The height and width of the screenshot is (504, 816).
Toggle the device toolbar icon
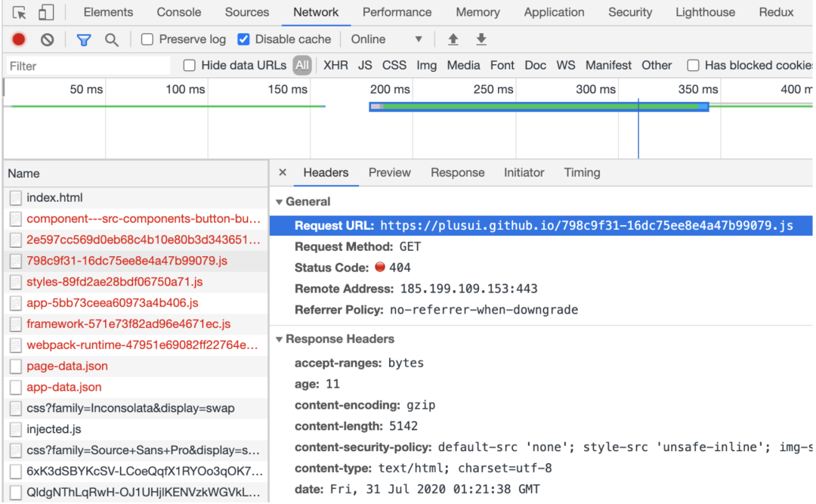(46, 12)
